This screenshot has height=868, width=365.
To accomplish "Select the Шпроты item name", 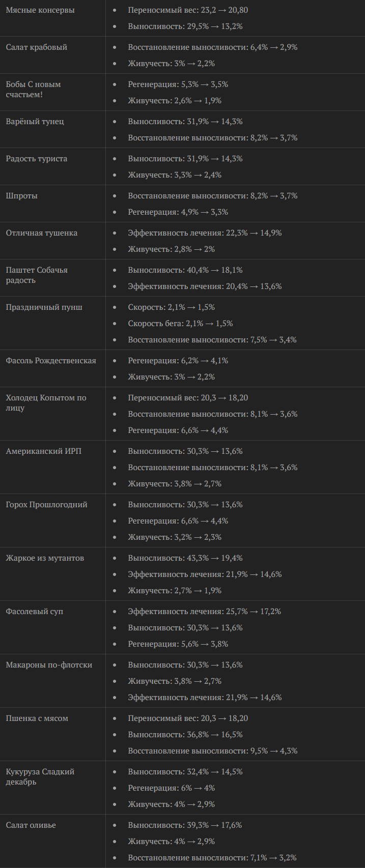I will tap(22, 196).
